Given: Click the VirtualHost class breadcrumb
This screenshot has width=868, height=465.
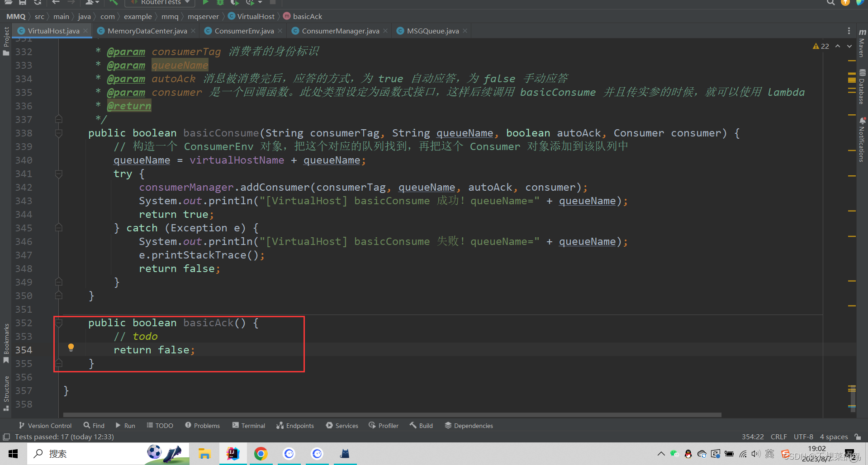Looking at the screenshot, I should [251, 16].
